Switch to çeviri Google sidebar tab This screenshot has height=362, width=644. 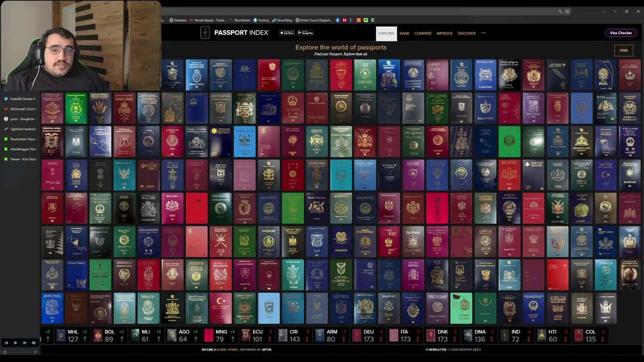pyautogui.click(x=20, y=119)
